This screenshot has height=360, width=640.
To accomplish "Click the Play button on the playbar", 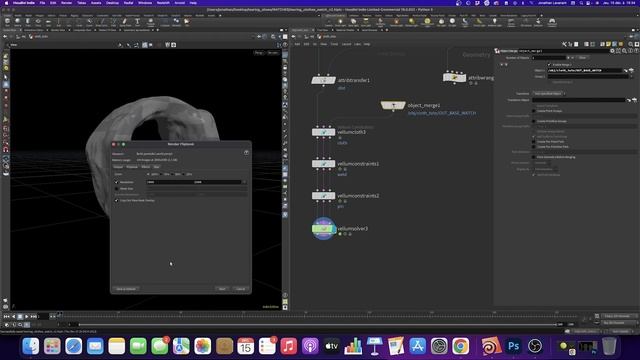I will click(x=27, y=316).
